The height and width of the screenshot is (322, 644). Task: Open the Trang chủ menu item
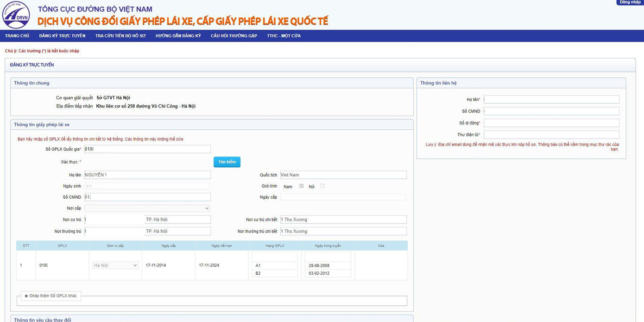coord(17,36)
